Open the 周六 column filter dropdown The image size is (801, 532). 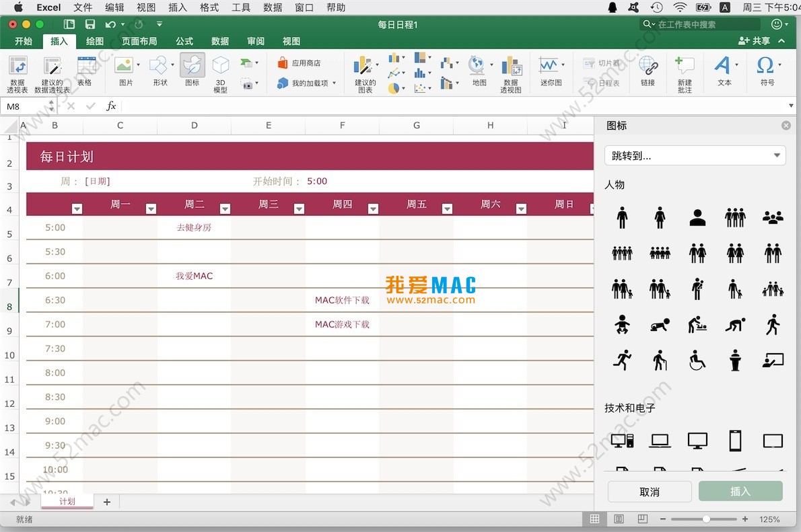coord(521,208)
